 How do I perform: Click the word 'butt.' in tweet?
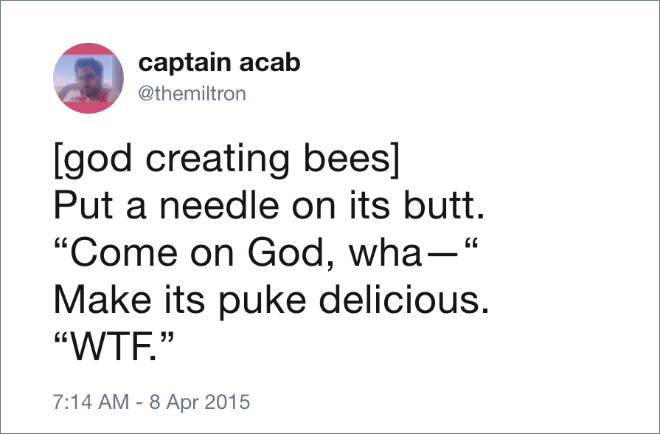click(444, 206)
